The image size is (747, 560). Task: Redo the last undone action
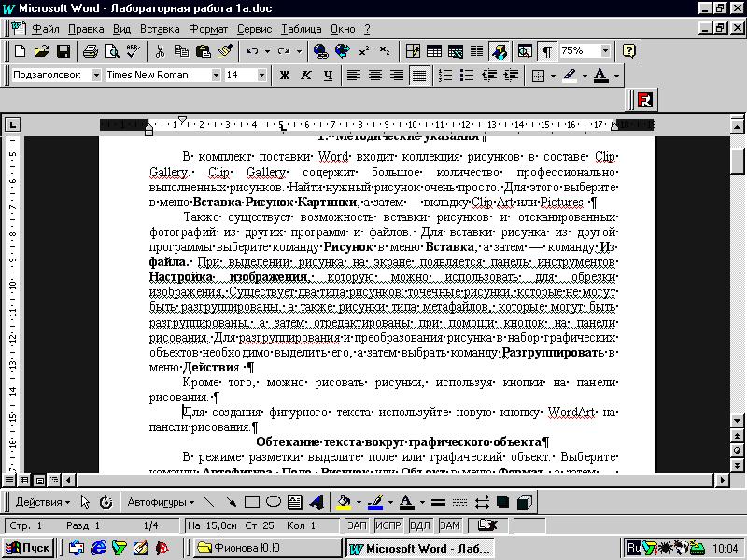[x=284, y=51]
